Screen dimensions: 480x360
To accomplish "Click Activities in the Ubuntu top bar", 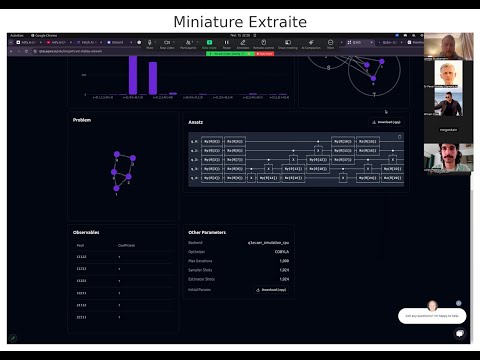I will click(x=17, y=35).
